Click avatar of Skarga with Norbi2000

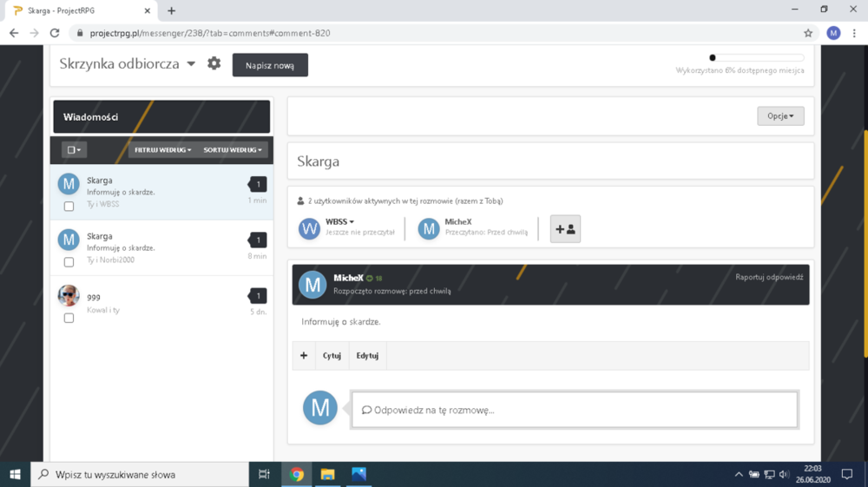(69, 240)
